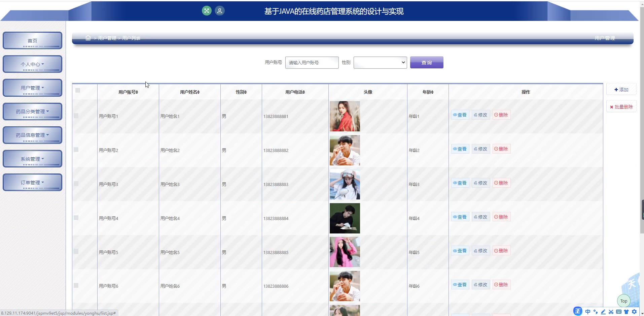
Task: Open IME handwriting pen icon
Action: tap(603, 312)
